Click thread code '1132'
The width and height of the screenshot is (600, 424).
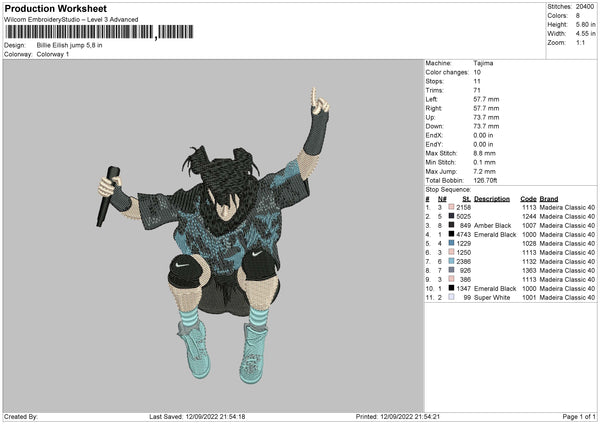[529, 261]
